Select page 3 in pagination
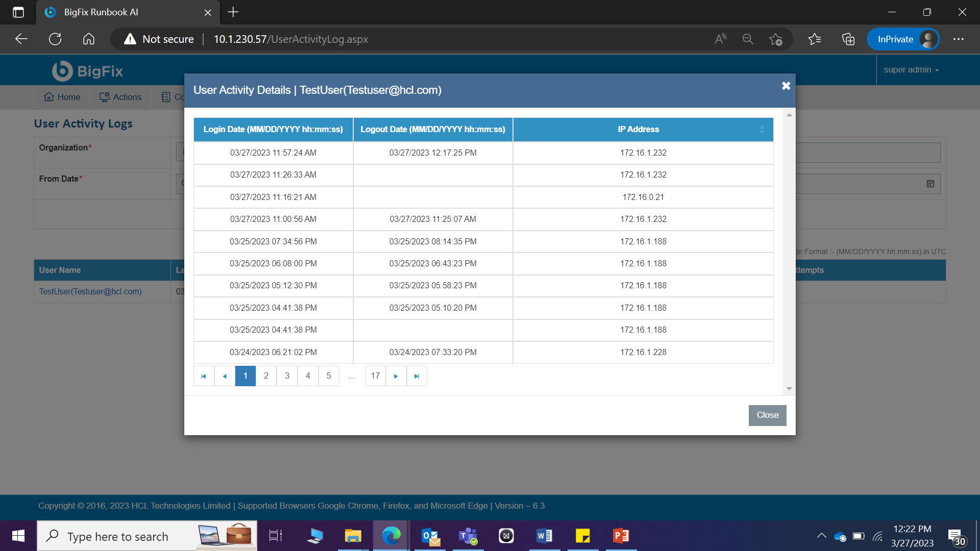This screenshot has width=980, height=551. 287,376
